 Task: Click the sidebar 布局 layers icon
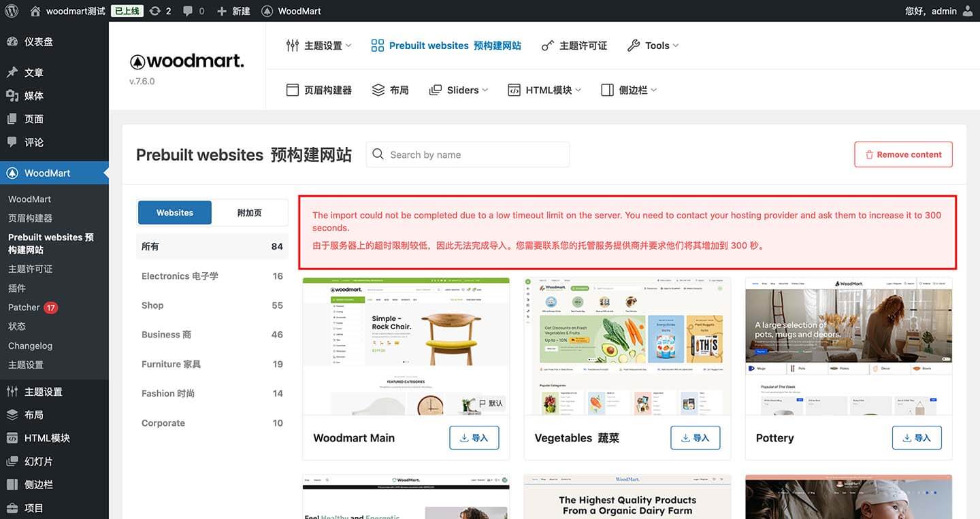12,415
